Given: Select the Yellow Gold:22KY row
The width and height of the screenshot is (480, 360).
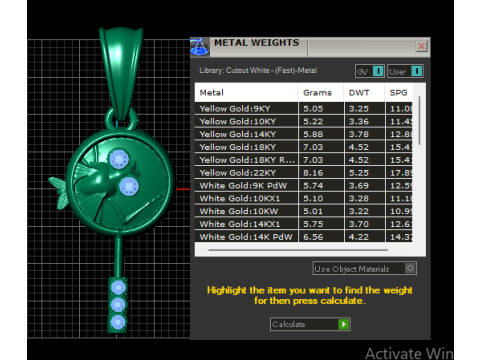Looking at the screenshot, I should point(304,173).
